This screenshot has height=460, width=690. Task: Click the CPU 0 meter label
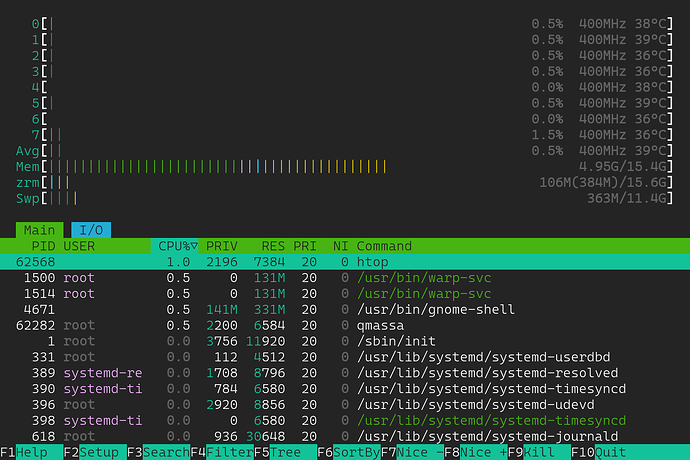pyautogui.click(x=36, y=24)
